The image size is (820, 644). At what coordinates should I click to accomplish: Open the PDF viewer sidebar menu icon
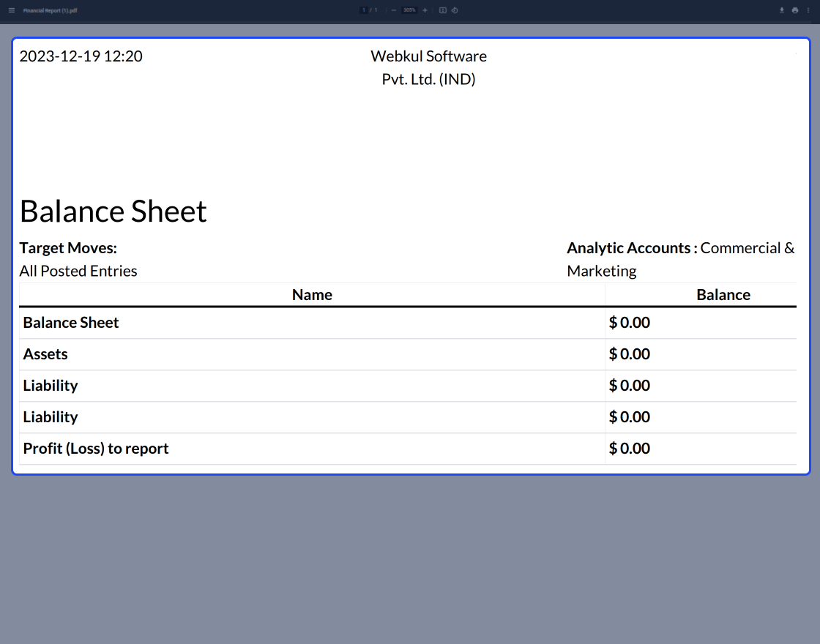[x=12, y=10]
